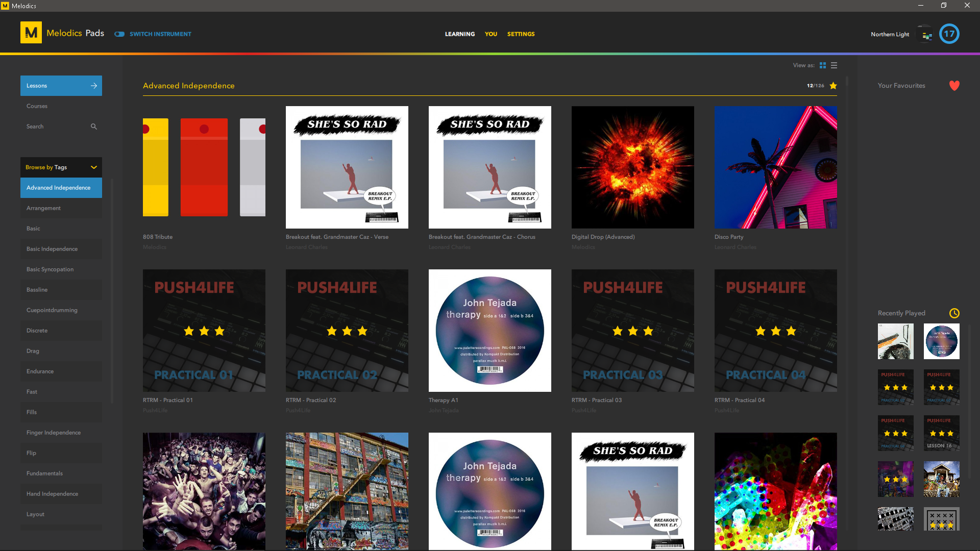Image resolution: width=980 pixels, height=551 pixels.
Task: Click the Melodics M logo
Action: 31,33
